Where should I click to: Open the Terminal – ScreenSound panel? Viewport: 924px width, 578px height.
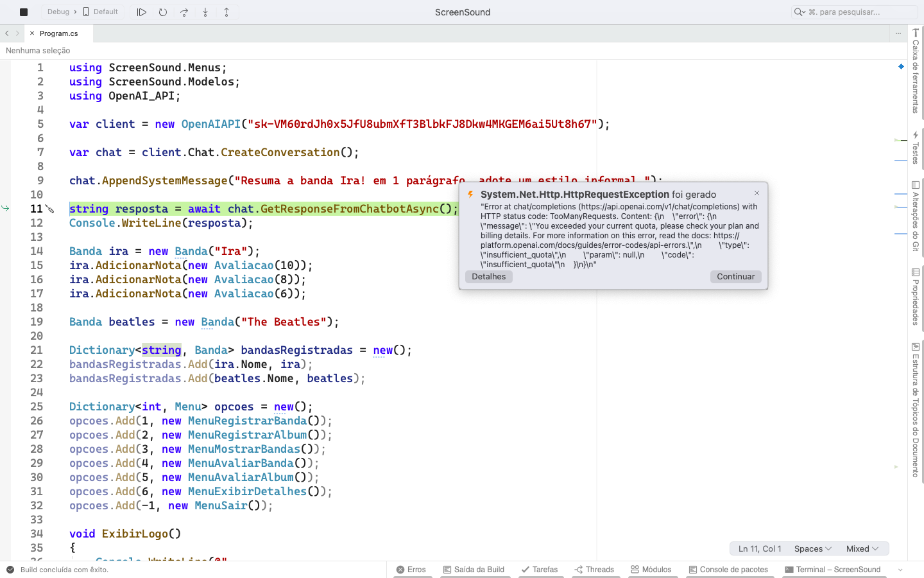[832, 570]
